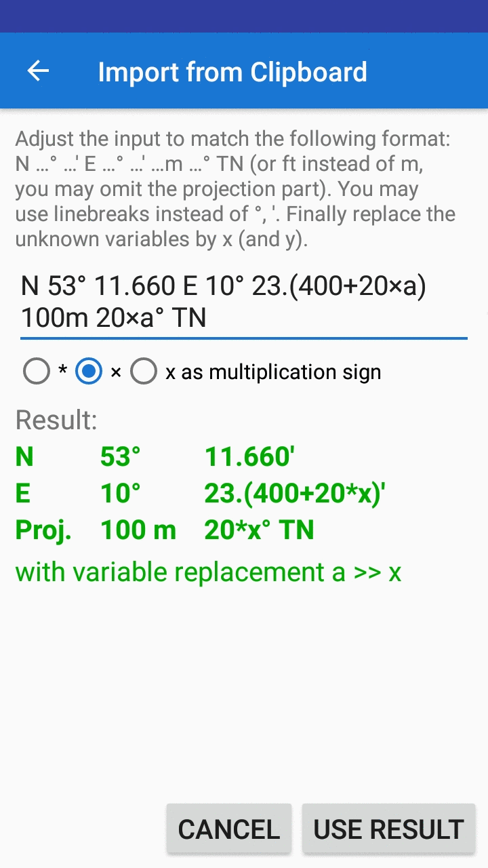Screen dimensions: 488x868
Task: Choose the 'x as multiplication sign' radio button
Action: point(144,372)
